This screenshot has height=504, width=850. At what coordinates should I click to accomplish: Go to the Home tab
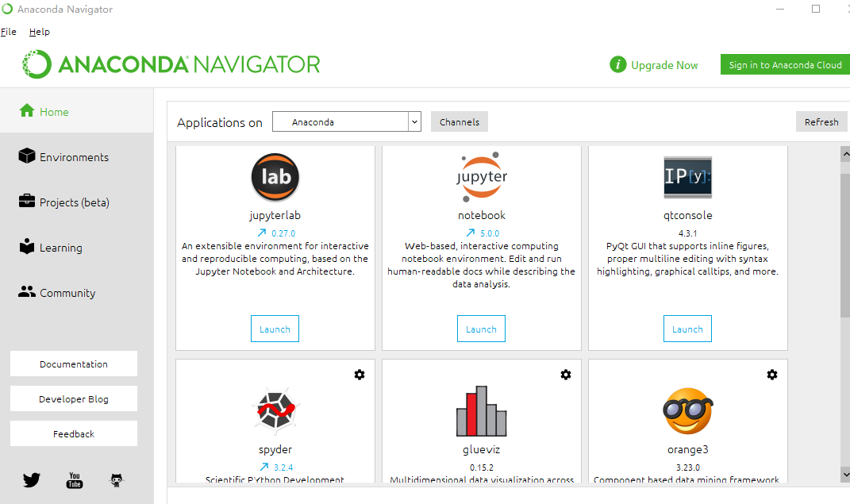click(76, 112)
